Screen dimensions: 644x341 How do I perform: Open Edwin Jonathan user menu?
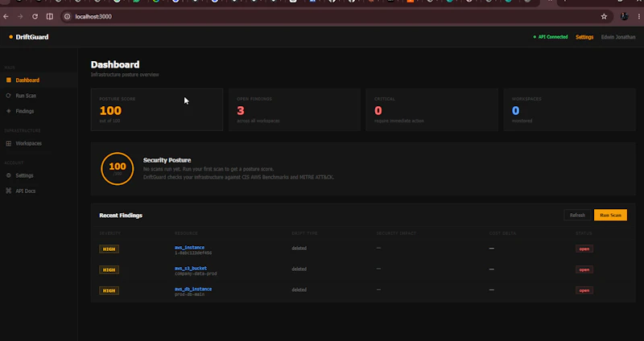618,37
